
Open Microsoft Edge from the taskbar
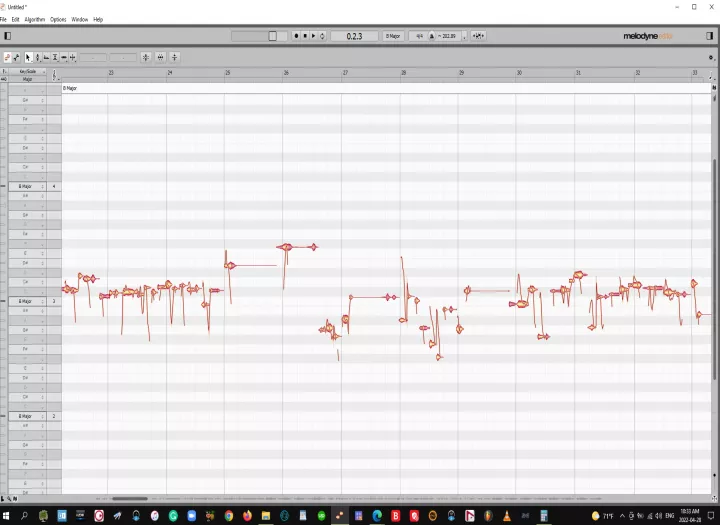[377, 515]
